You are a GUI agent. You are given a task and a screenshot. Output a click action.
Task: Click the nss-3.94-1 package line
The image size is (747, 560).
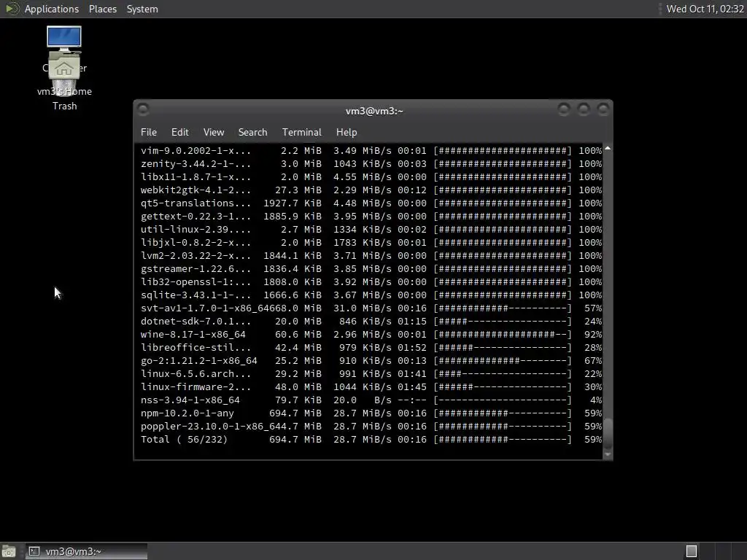(371, 400)
